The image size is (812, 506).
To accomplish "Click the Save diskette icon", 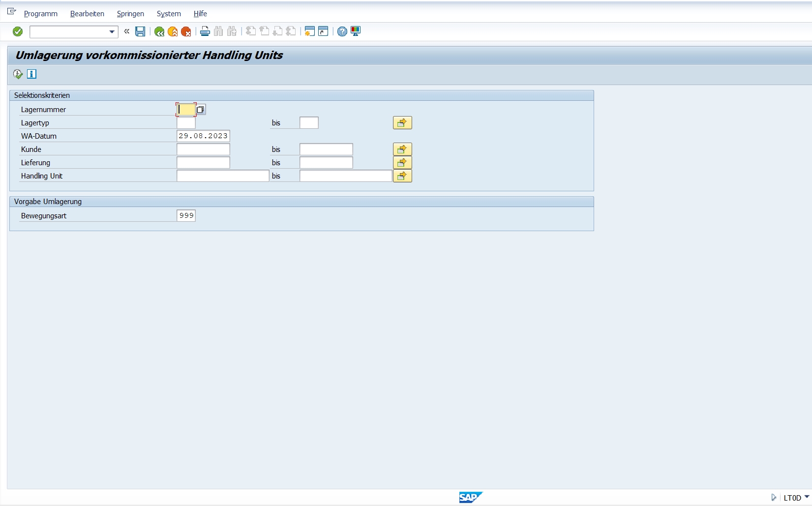I will click(140, 31).
